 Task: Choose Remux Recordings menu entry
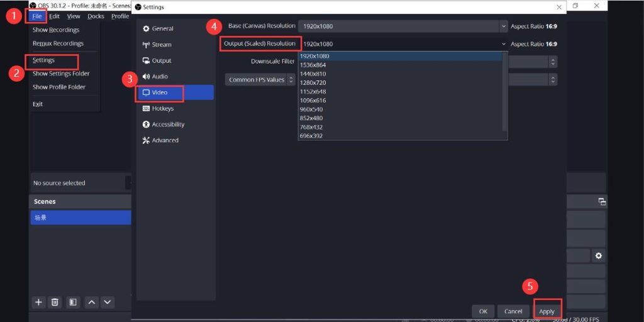tap(58, 43)
